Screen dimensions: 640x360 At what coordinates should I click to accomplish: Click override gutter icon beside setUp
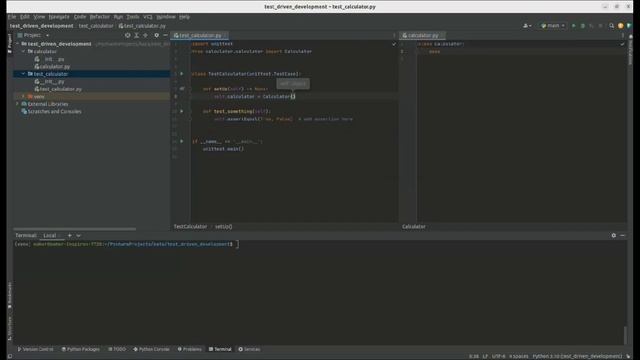[182, 89]
